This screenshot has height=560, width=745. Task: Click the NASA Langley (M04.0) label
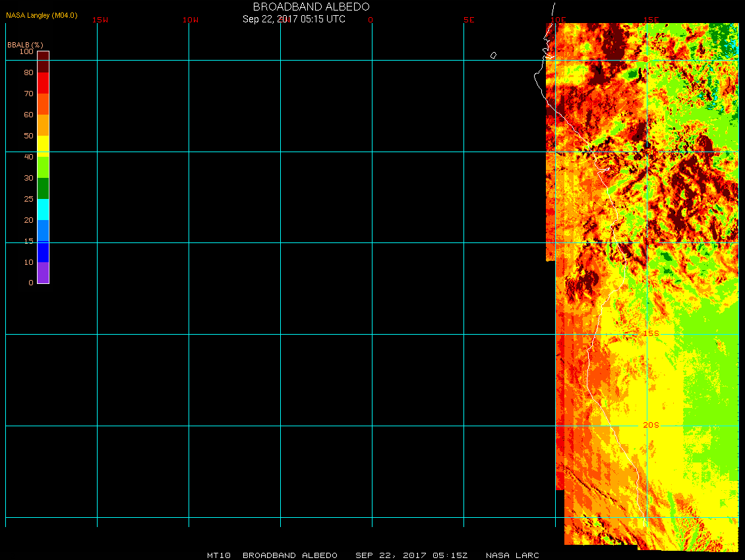click(x=42, y=14)
